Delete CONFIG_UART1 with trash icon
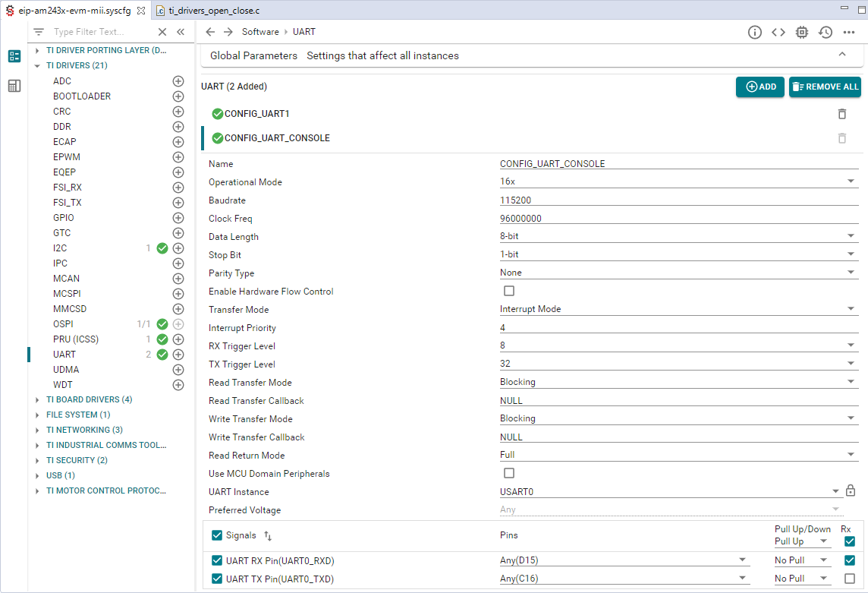 click(841, 114)
